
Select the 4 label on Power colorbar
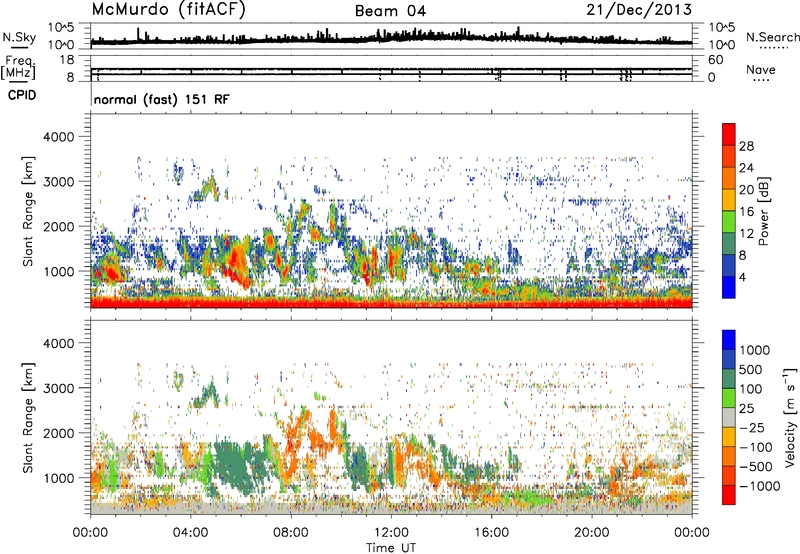click(x=743, y=278)
